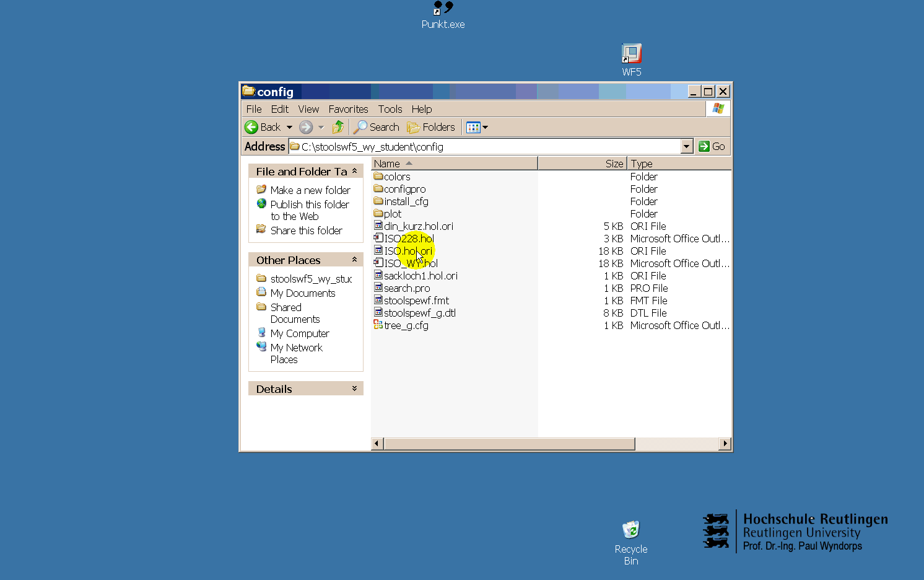Collapse the Other Places panel
924x580 pixels.
354,260
